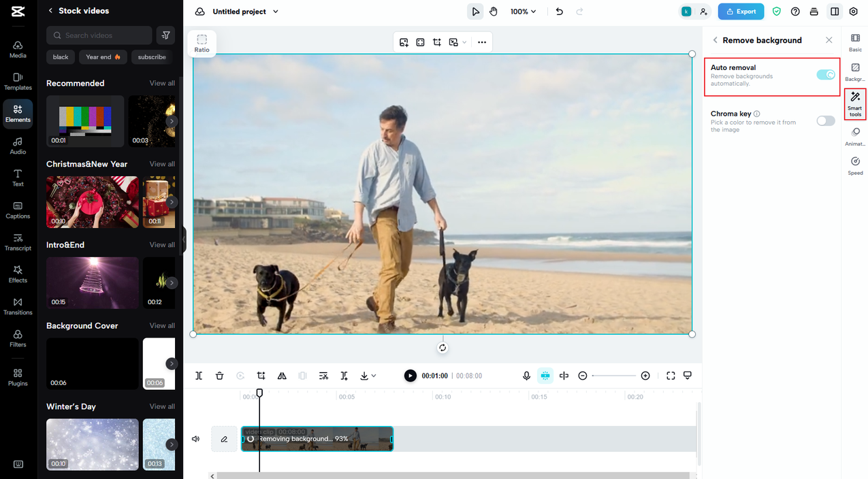The height and width of the screenshot is (479, 868).
Task: Open the Effects panel
Action: (18, 274)
